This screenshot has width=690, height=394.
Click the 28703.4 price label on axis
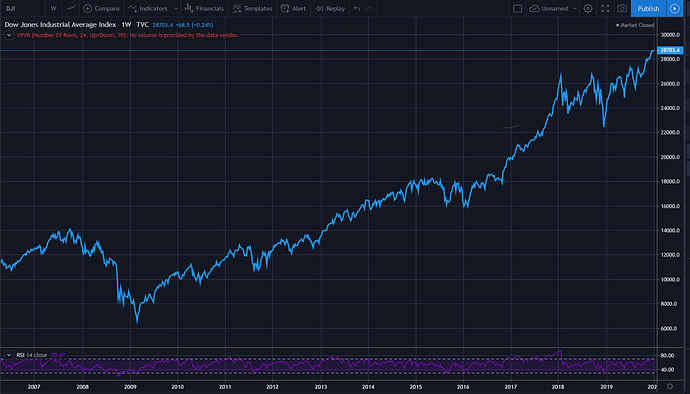pos(669,50)
